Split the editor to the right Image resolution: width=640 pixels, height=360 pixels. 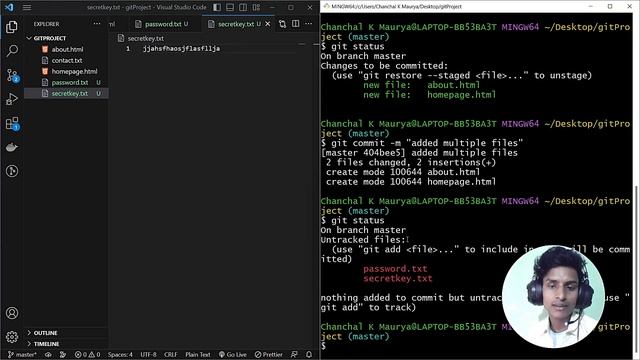coord(296,24)
